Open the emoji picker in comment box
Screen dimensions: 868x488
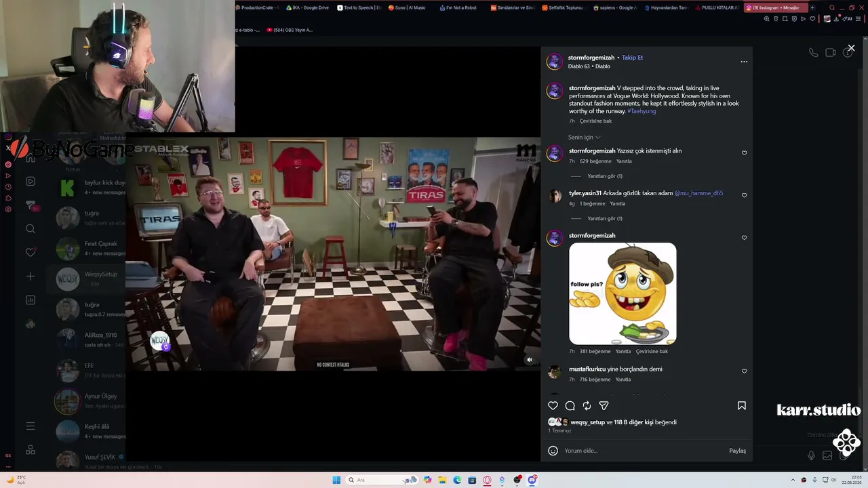(553, 451)
